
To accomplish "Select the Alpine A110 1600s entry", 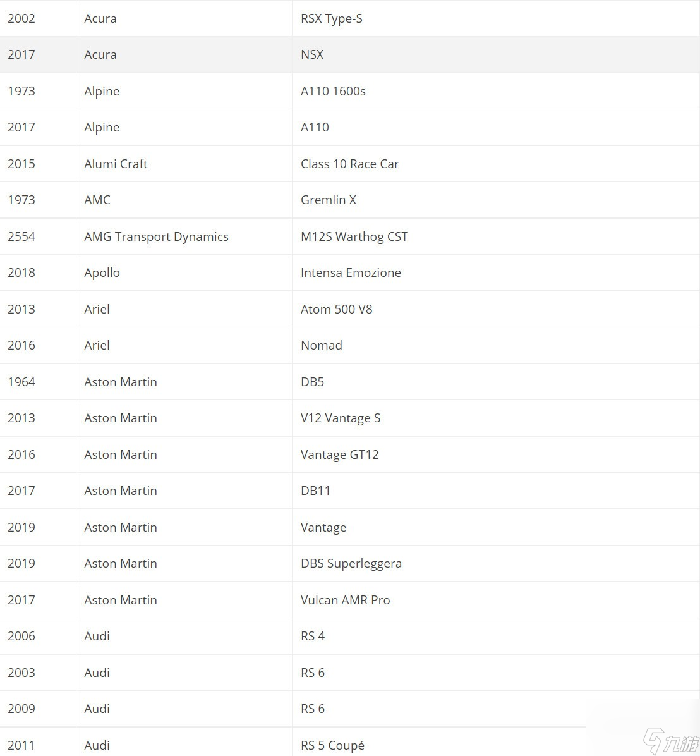I will (x=350, y=91).
